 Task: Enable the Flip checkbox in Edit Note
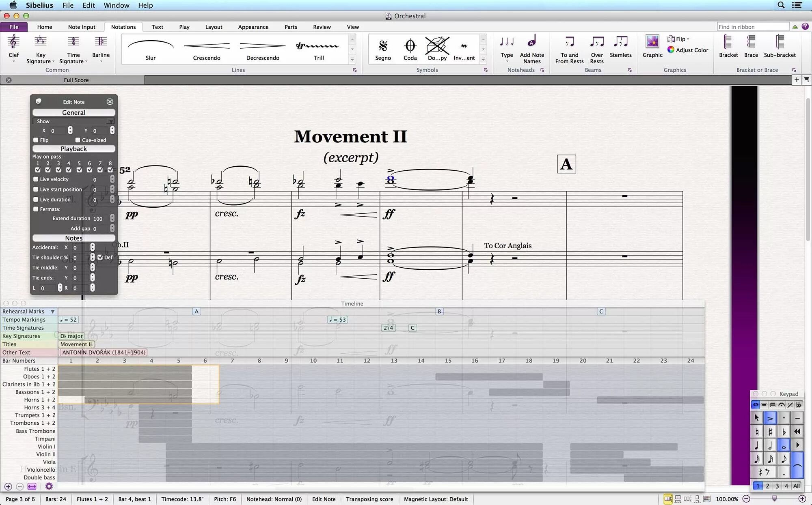pos(36,140)
